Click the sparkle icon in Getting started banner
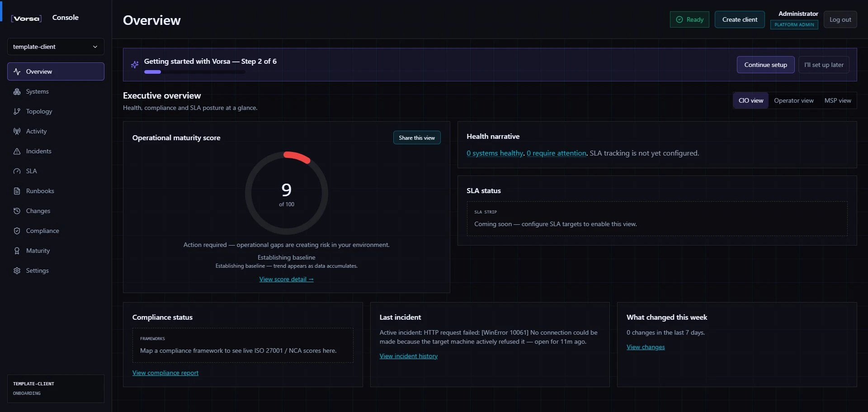The image size is (868, 412). click(135, 65)
